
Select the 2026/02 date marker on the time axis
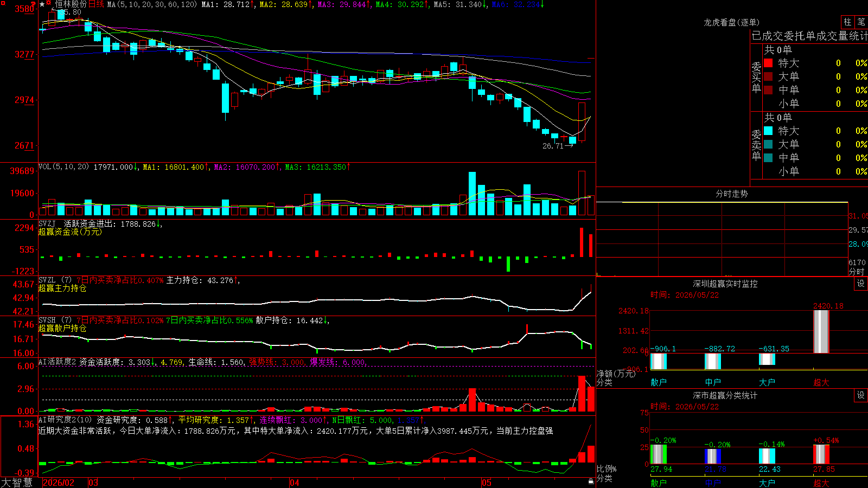click(x=59, y=483)
